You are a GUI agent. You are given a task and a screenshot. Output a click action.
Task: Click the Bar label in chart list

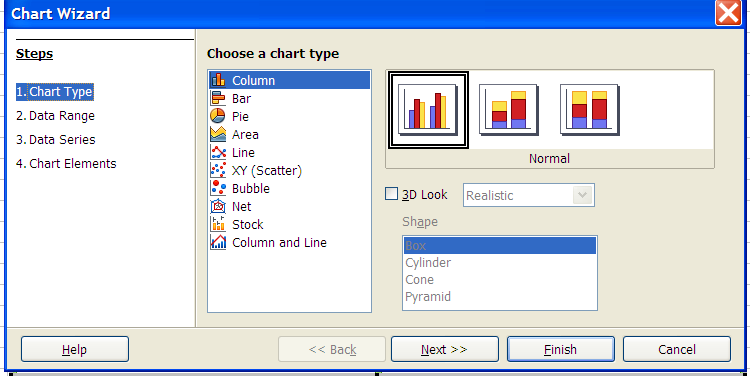[x=242, y=99]
